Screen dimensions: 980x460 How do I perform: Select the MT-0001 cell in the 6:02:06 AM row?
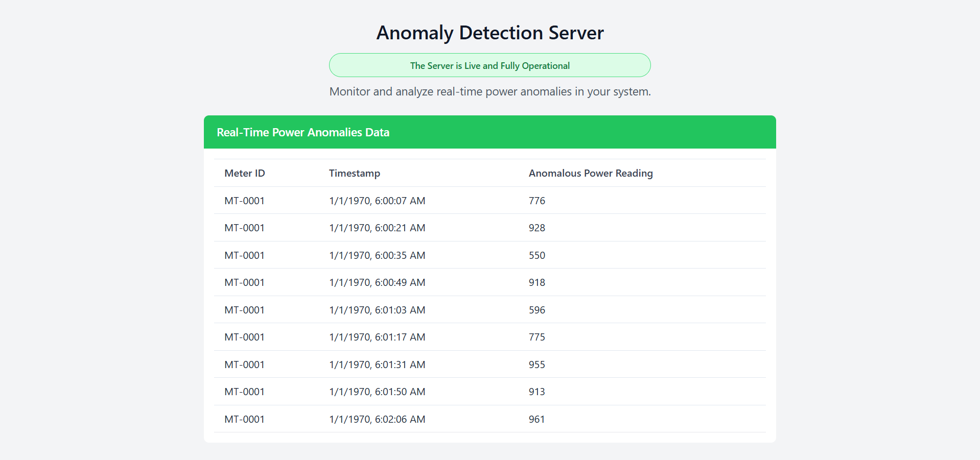point(245,419)
